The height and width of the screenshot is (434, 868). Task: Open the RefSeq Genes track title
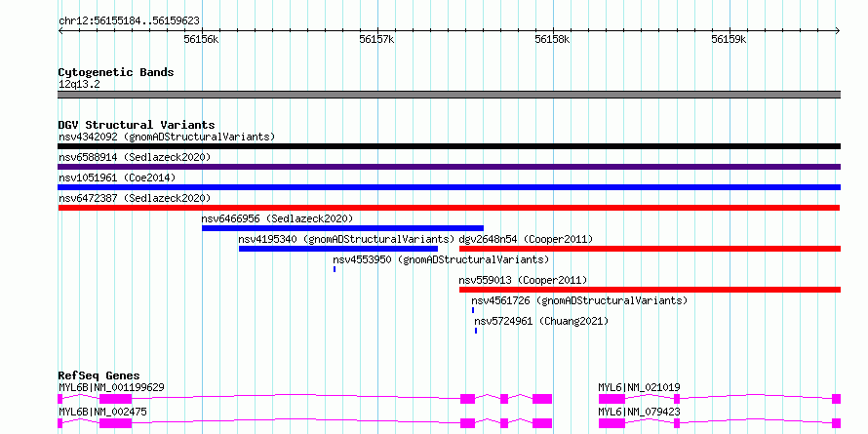[x=99, y=375]
